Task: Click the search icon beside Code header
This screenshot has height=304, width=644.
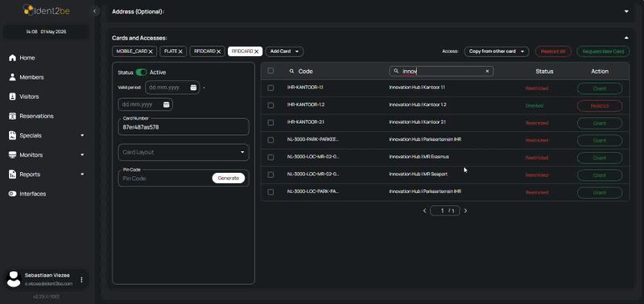Action: point(291,71)
